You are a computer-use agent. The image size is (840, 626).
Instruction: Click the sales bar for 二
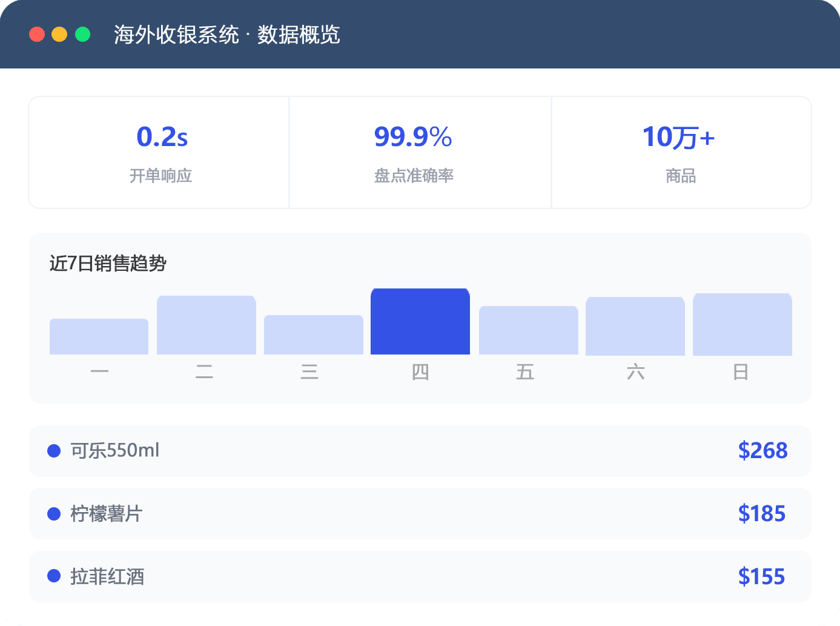tap(207, 325)
